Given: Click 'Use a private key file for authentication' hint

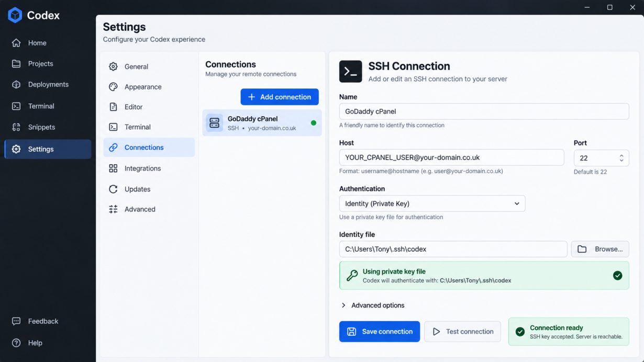Looking at the screenshot, I should click(x=391, y=217).
